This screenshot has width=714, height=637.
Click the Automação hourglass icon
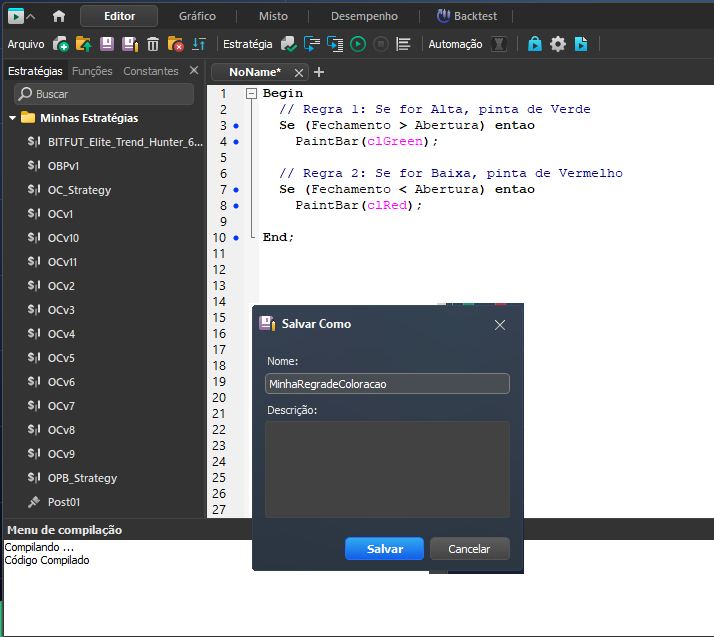[x=500, y=44]
